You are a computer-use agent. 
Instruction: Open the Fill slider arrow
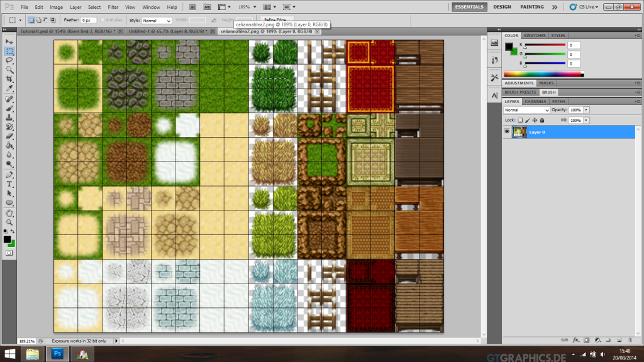tap(587, 120)
